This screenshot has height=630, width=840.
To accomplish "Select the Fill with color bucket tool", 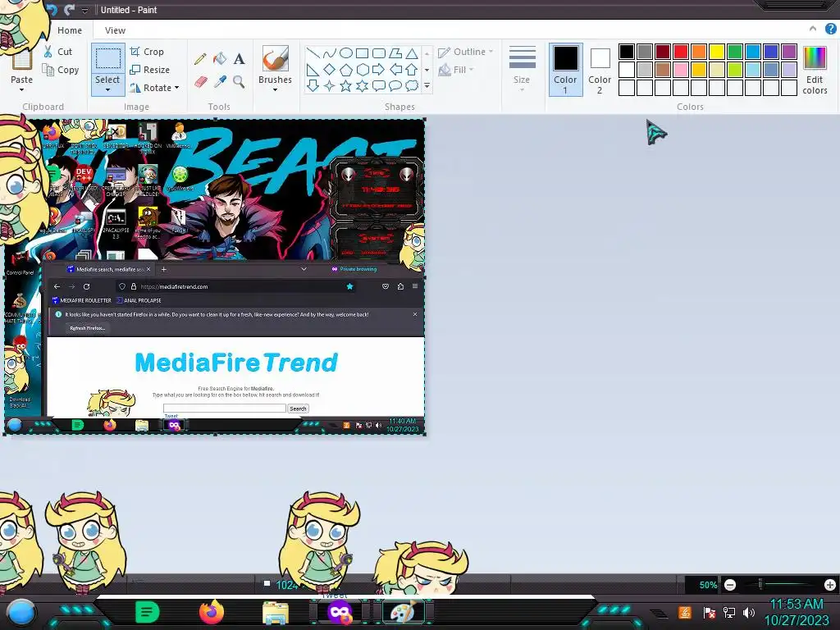I will tap(220, 58).
